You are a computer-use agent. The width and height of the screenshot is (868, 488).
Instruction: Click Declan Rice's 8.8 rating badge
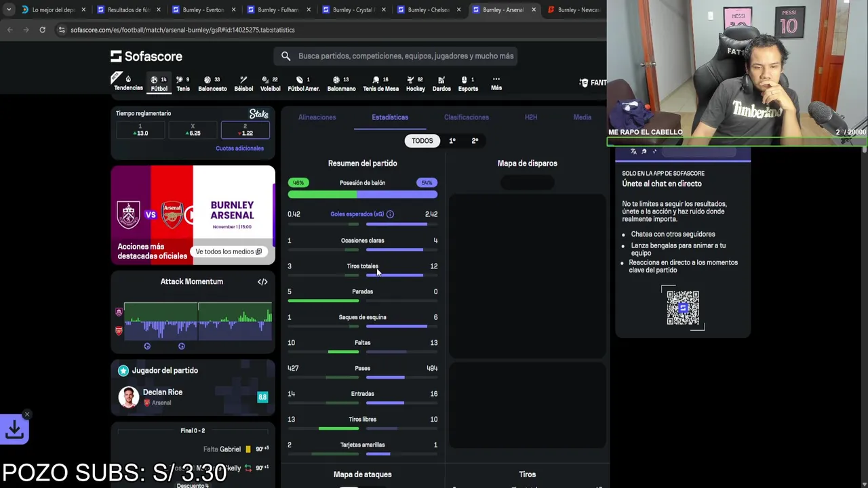coord(262,397)
